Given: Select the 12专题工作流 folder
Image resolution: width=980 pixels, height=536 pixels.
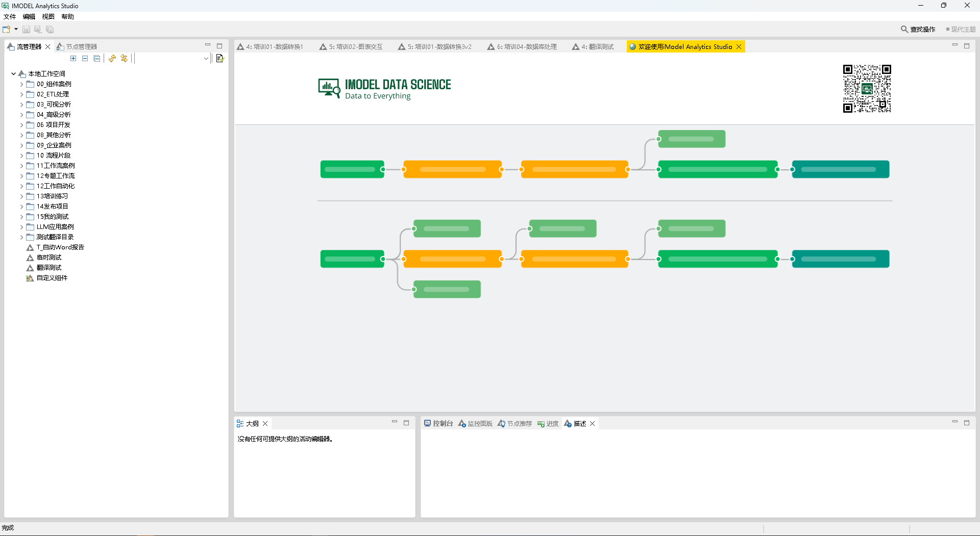Looking at the screenshot, I should (x=56, y=176).
